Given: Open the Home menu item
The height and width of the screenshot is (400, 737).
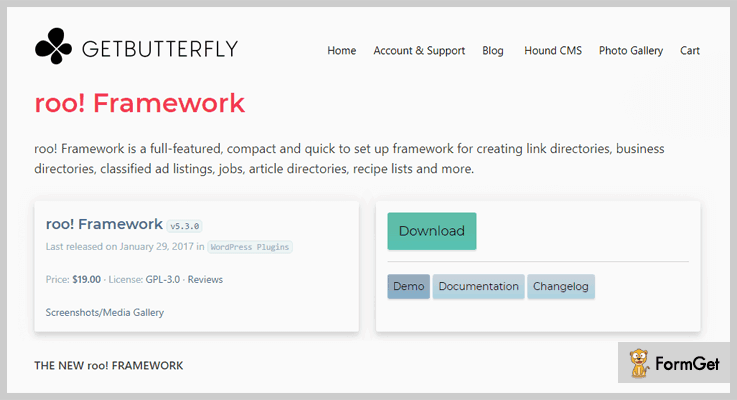Looking at the screenshot, I should click(x=342, y=50).
